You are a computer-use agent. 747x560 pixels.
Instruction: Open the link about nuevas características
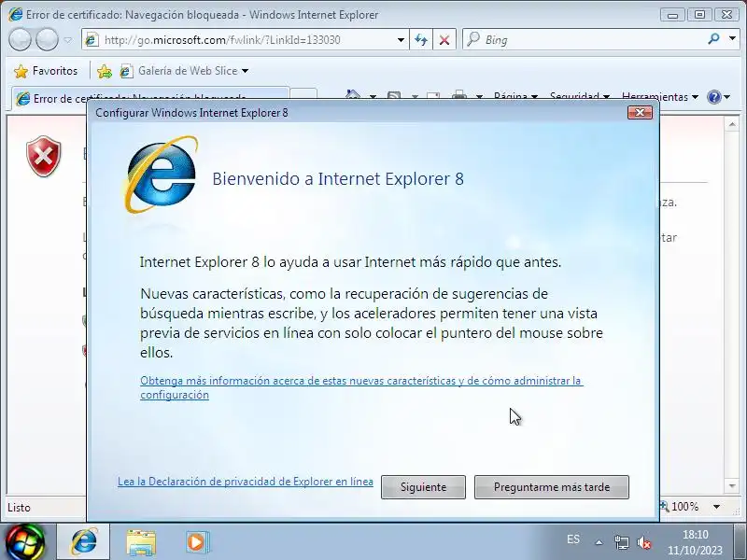click(361, 387)
